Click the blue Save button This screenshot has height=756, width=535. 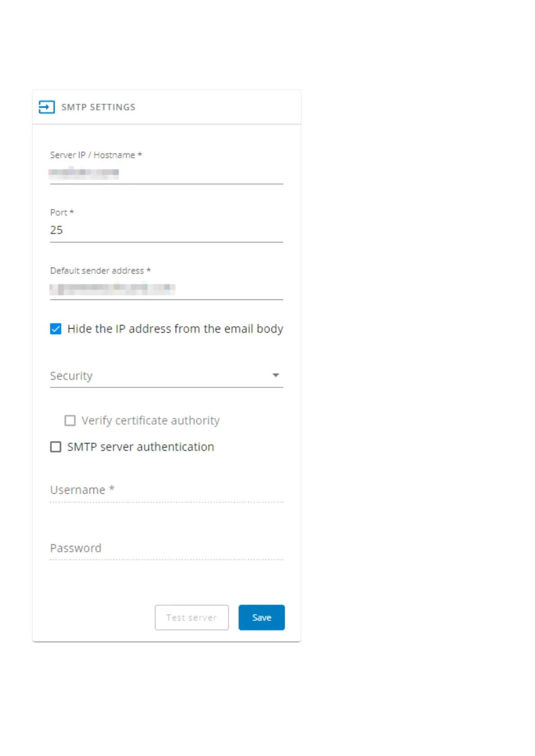point(261,618)
